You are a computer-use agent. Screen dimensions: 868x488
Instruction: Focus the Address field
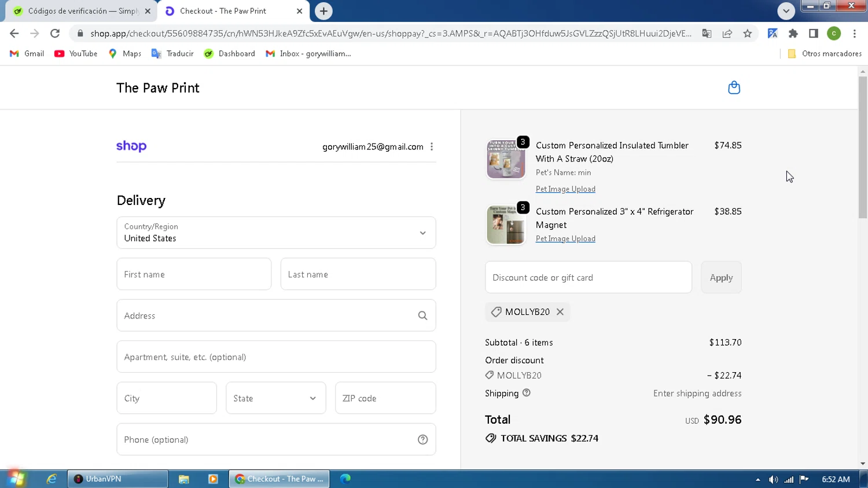(x=276, y=315)
